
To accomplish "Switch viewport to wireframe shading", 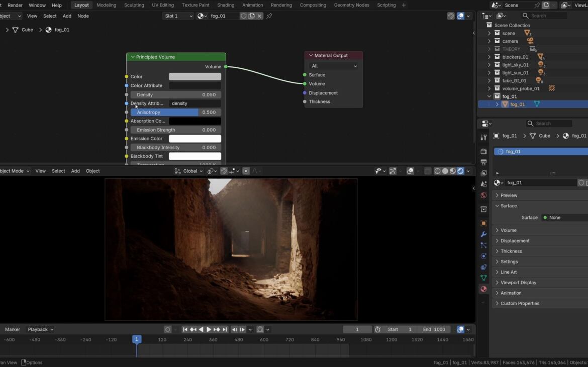I will (x=437, y=171).
